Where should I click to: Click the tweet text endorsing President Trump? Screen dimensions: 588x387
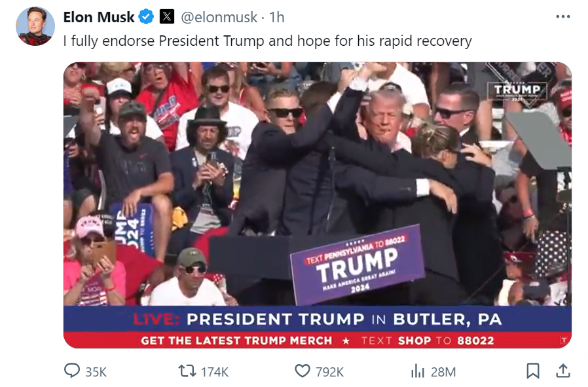tap(267, 41)
